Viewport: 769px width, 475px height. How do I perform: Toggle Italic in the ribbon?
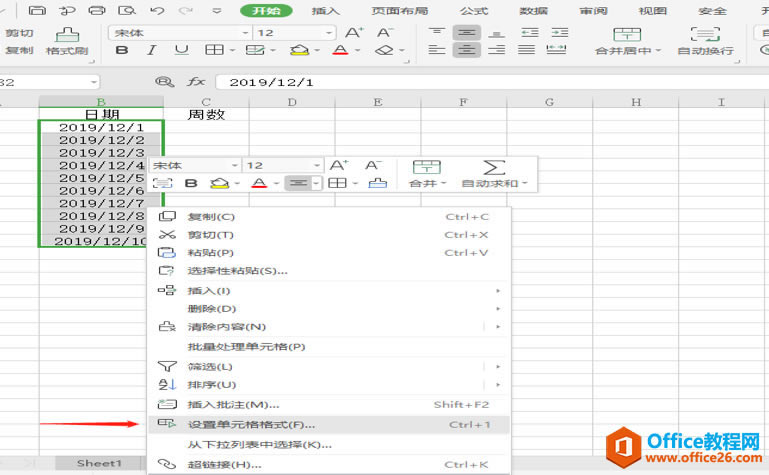152,50
